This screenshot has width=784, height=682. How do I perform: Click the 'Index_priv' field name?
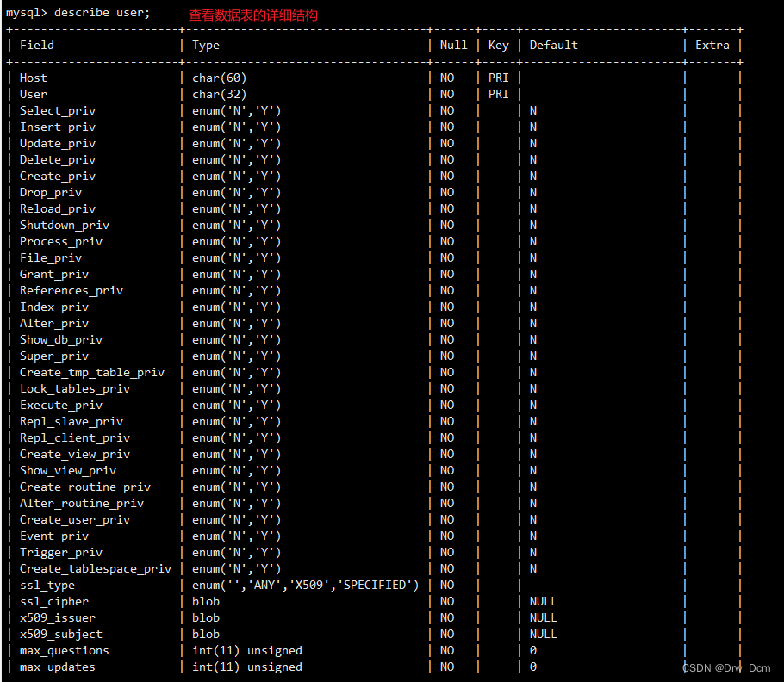[x=54, y=307]
